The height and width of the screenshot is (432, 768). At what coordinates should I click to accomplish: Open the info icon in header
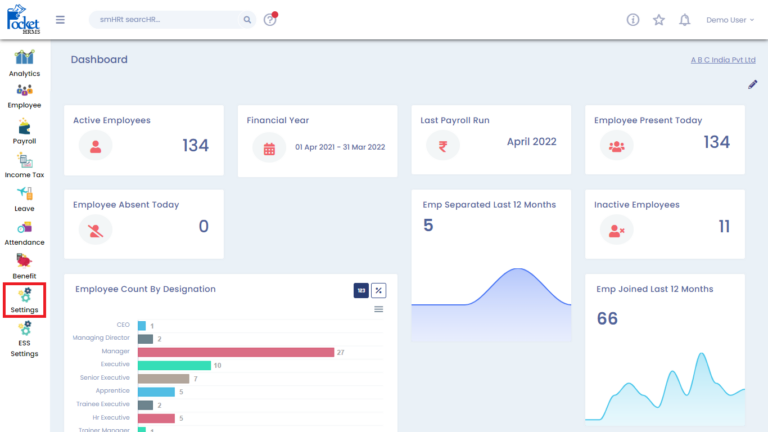[x=632, y=20]
